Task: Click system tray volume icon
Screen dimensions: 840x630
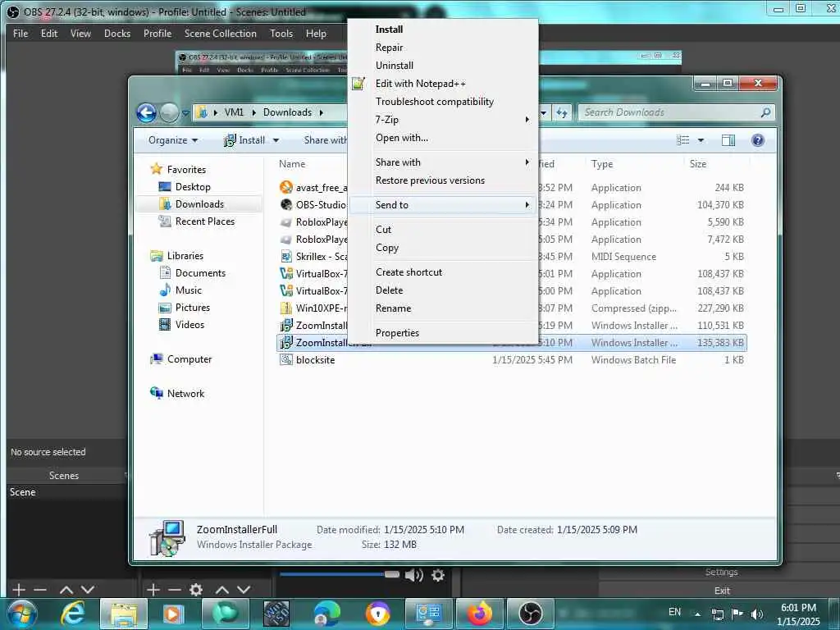Action: pos(757,614)
